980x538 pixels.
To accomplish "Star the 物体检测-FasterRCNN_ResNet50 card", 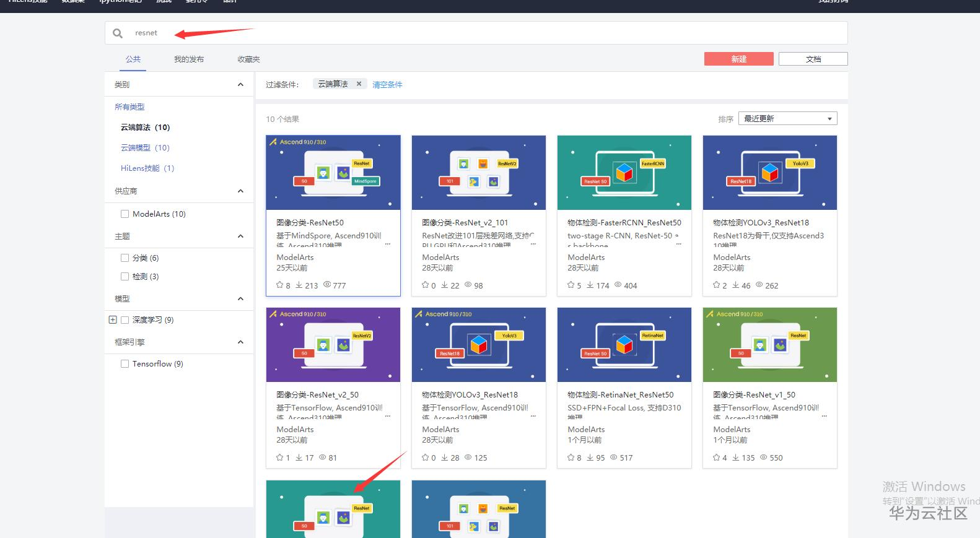I will (x=571, y=285).
